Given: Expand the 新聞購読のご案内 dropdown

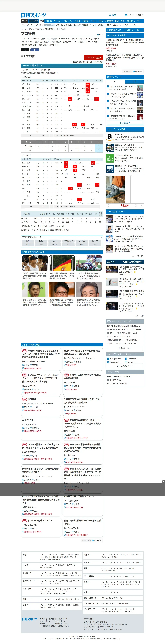Looking at the screenshot, I should tap(115, 30).
